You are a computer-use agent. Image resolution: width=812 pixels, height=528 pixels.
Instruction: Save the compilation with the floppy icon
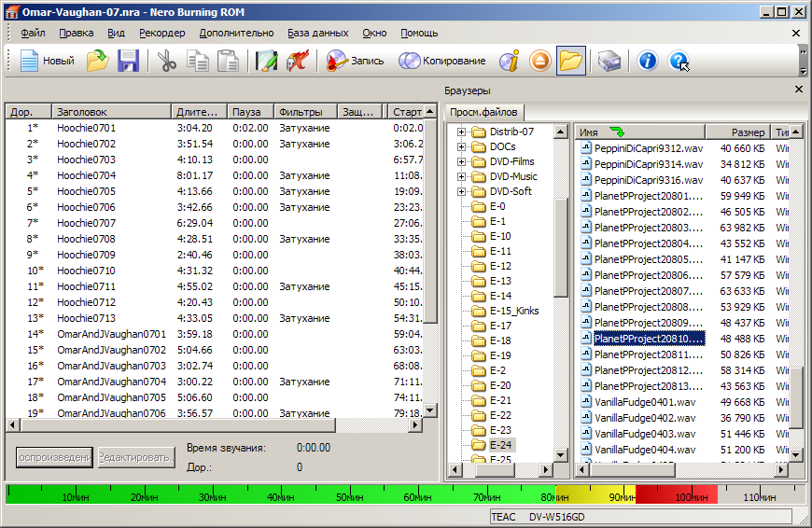[x=128, y=61]
